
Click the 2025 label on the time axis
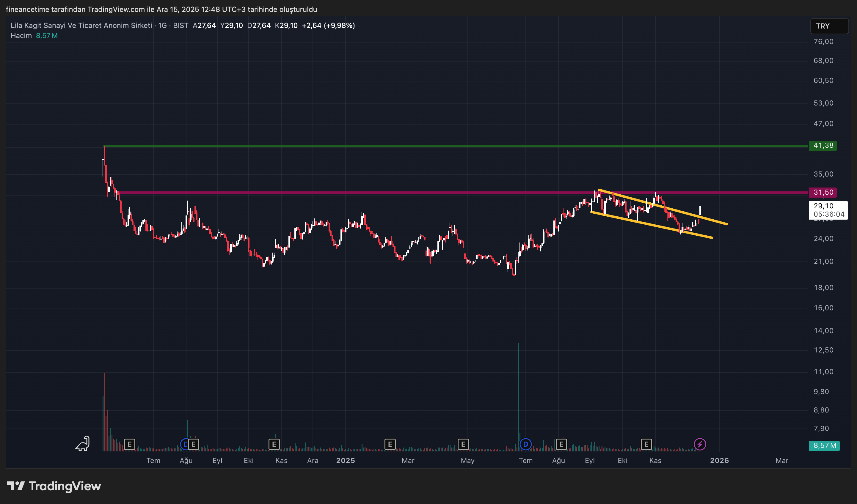345,461
